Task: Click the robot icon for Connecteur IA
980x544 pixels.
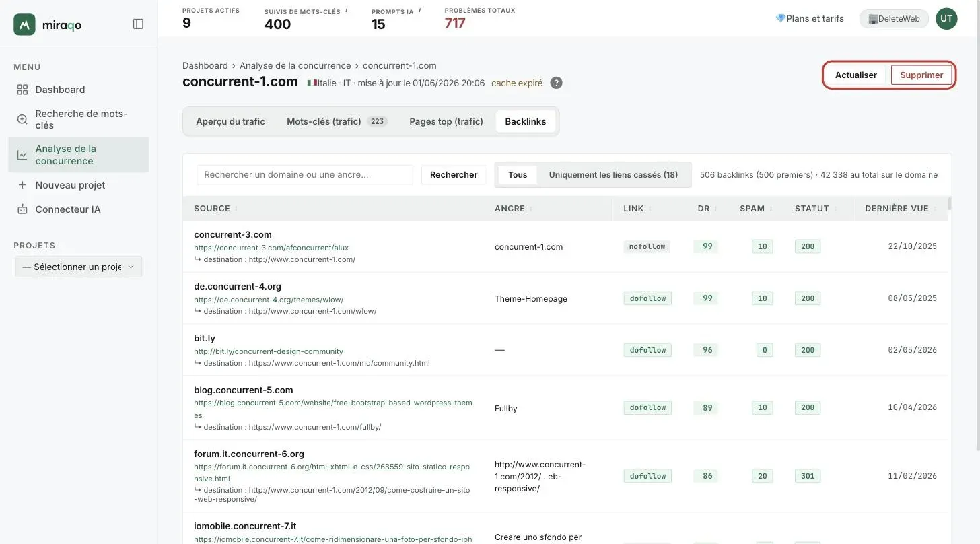Action: (22, 209)
